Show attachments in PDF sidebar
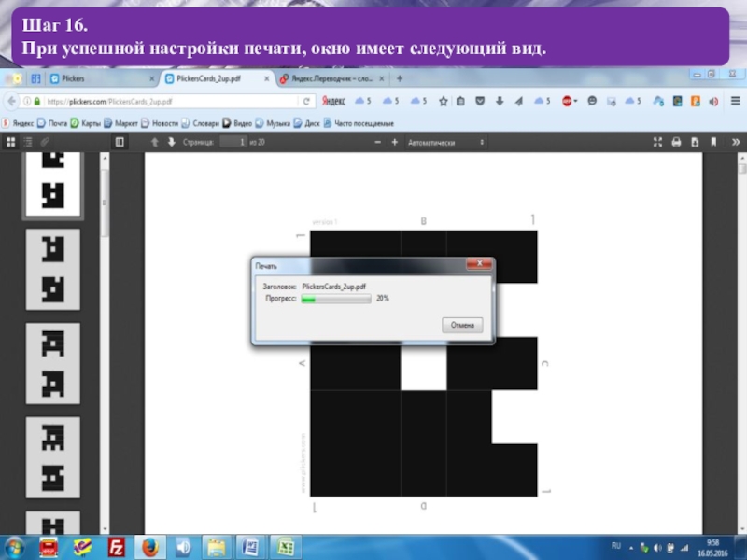The height and width of the screenshot is (560, 747). [45, 142]
